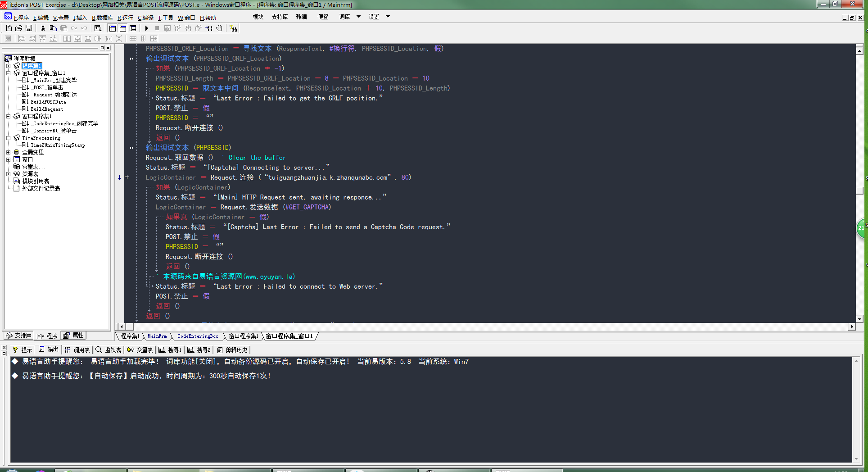Click the New file toolbar icon
The width and height of the screenshot is (868, 472).
click(x=9, y=28)
